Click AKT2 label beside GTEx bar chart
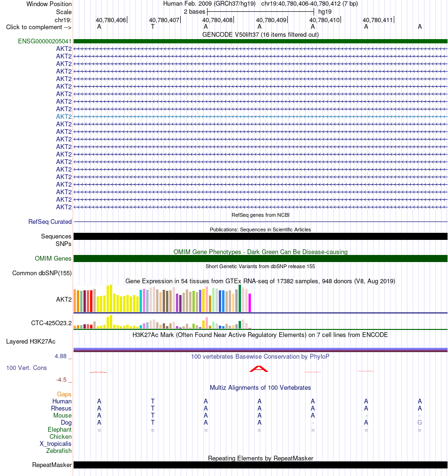Image resolution: width=448 pixels, height=476 pixels. coord(64,299)
